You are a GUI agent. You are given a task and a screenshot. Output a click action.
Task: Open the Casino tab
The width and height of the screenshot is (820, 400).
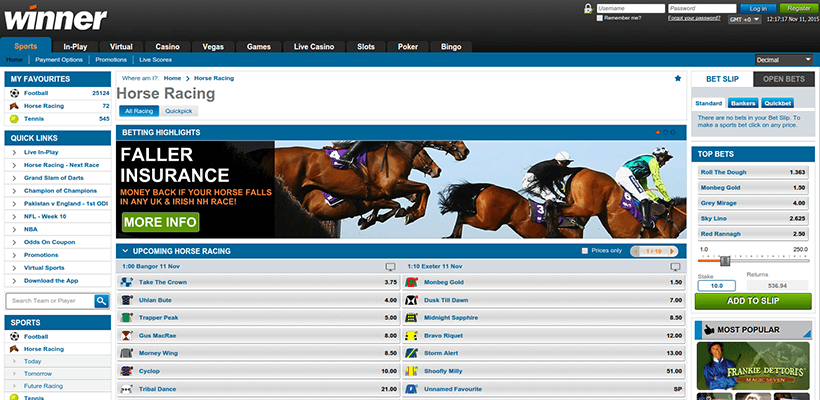tap(167, 47)
